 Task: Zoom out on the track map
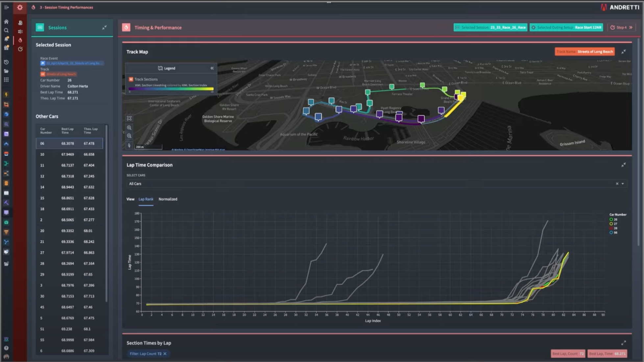pos(129,136)
